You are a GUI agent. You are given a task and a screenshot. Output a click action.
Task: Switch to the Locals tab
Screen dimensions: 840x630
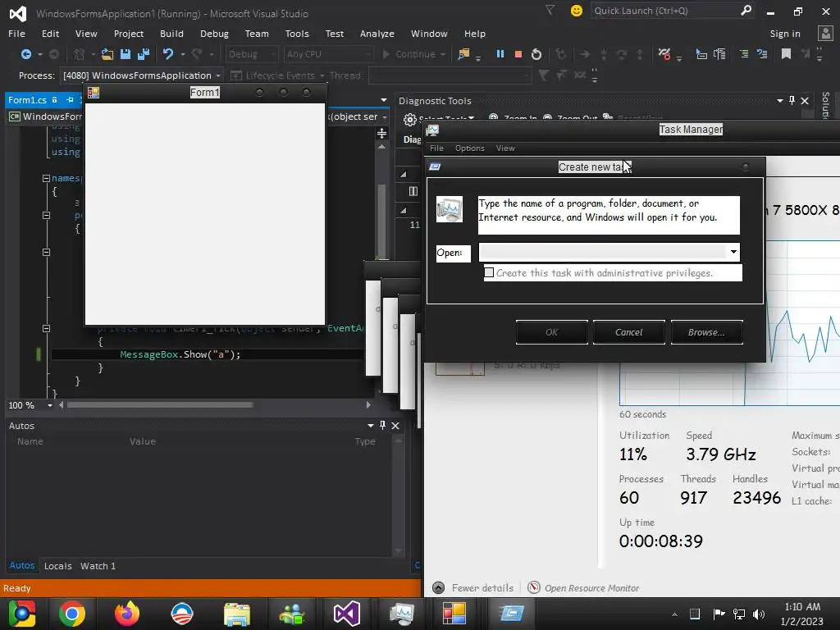[58, 566]
